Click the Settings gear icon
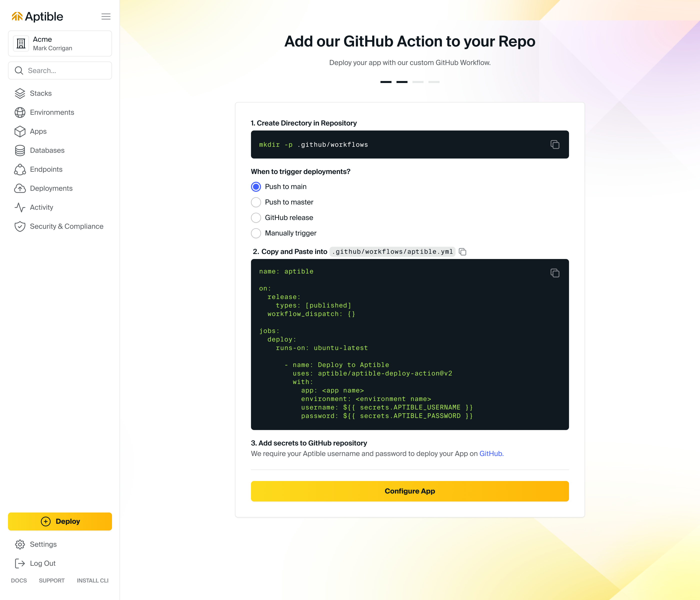 click(20, 544)
